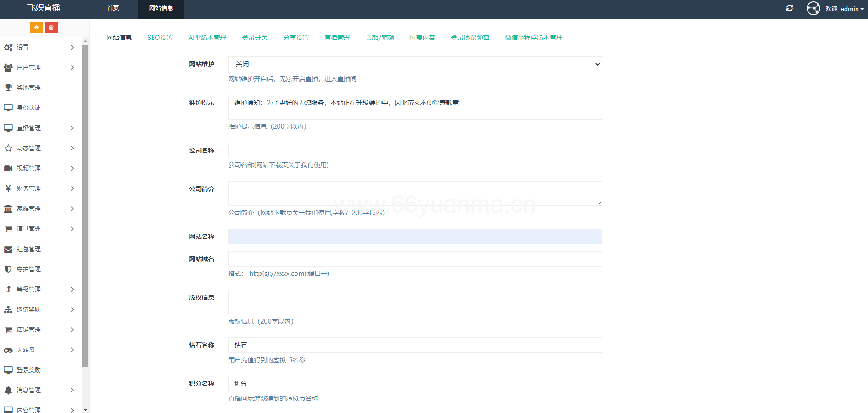
Task: Click the video camera icon beside 视频管理
Action: click(8, 168)
